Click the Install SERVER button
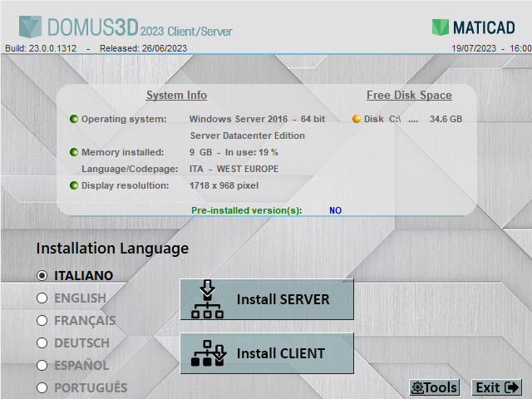532x399 pixels. [267, 299]
